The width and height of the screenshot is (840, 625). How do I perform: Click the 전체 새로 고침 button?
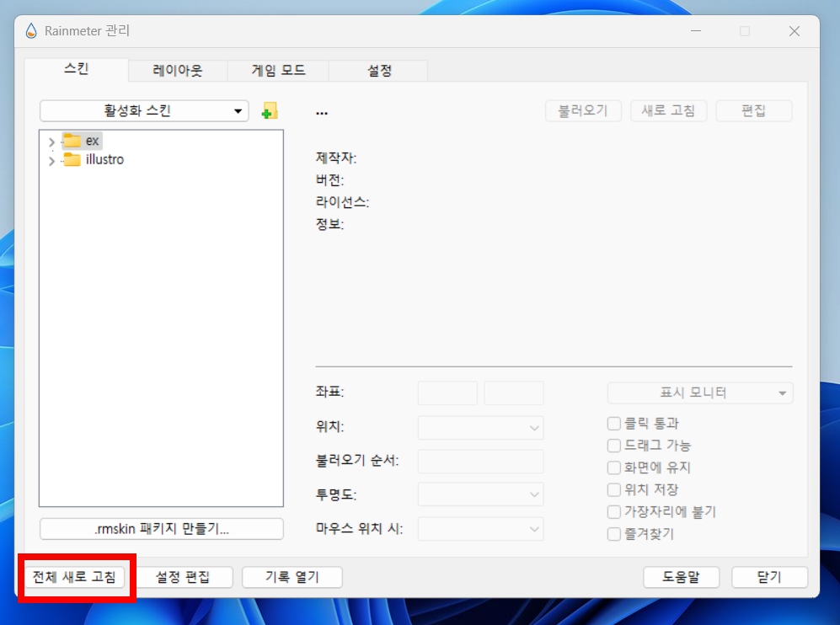pyautogui.click(x=74, y=577)
